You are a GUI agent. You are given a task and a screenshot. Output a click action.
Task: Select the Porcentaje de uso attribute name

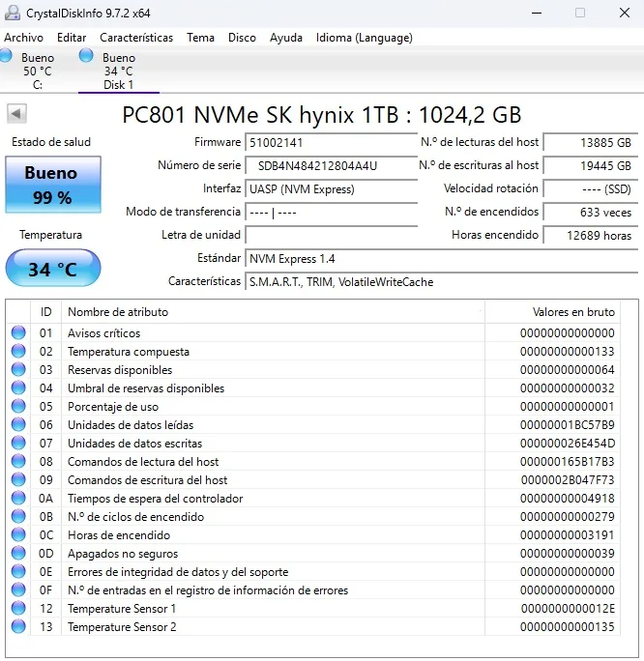pos(113,407)
